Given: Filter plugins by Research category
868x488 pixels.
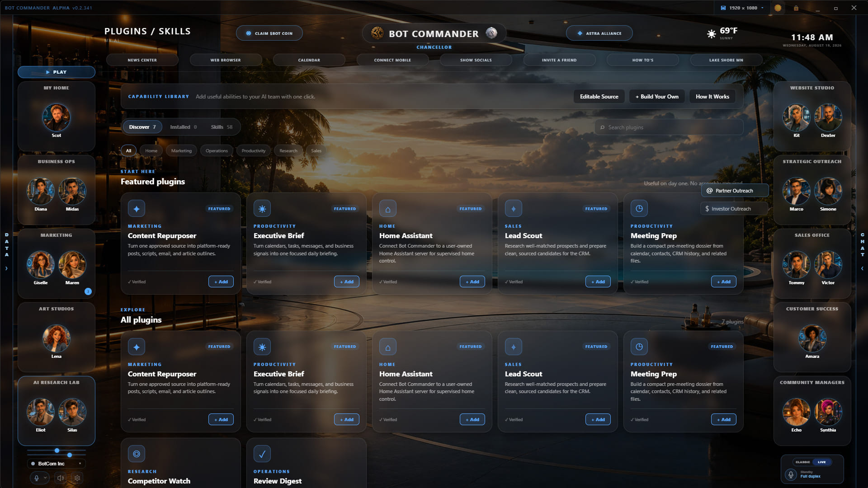Looking at the screenshot, I should (288, 151).
